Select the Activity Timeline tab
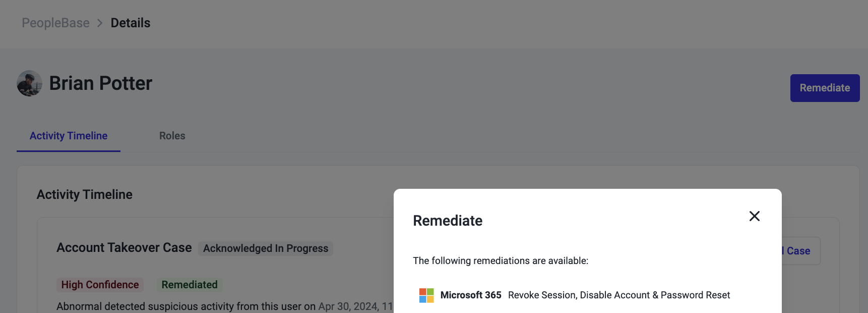This screenshot has width=868, height=313. pyautogui.click(x=69, y=136)
